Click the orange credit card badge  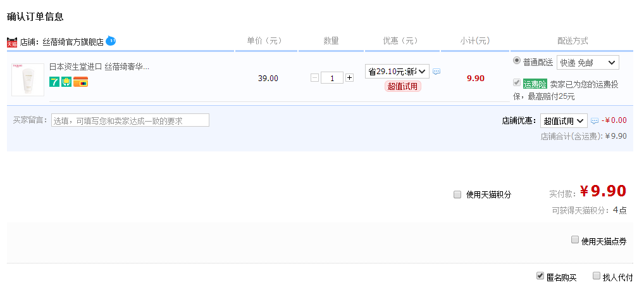pos(80,82)
